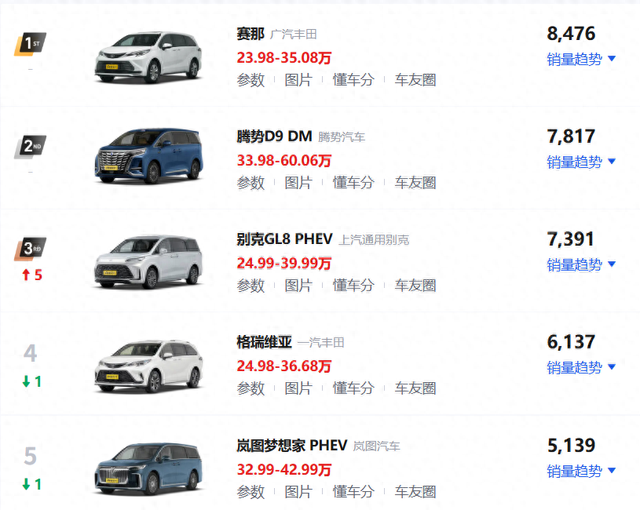Viewport: 640px width, 510px height.
Task: Expand 销量趋势 for 腾势D9 DM
Action: click(x=581, y=162)
